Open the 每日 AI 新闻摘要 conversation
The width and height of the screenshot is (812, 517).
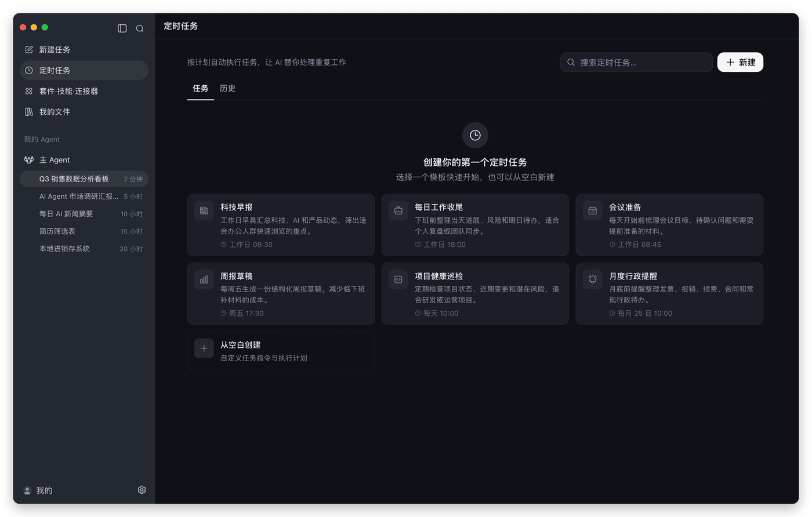coord(84,214)
